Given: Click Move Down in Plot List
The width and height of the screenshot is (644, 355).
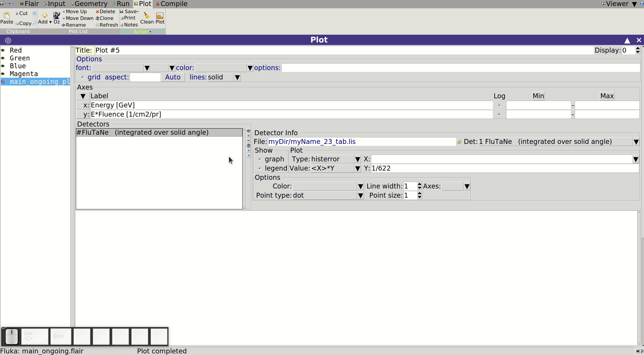Looking at the screenshot, I should (x=78, y=18).
